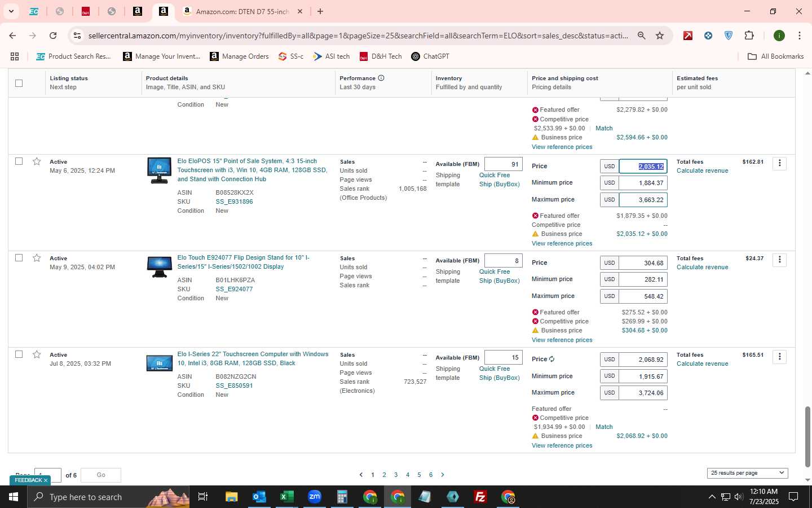
Task: Favorite the Elo EloPOS listing star
Action: pos(37,161)
